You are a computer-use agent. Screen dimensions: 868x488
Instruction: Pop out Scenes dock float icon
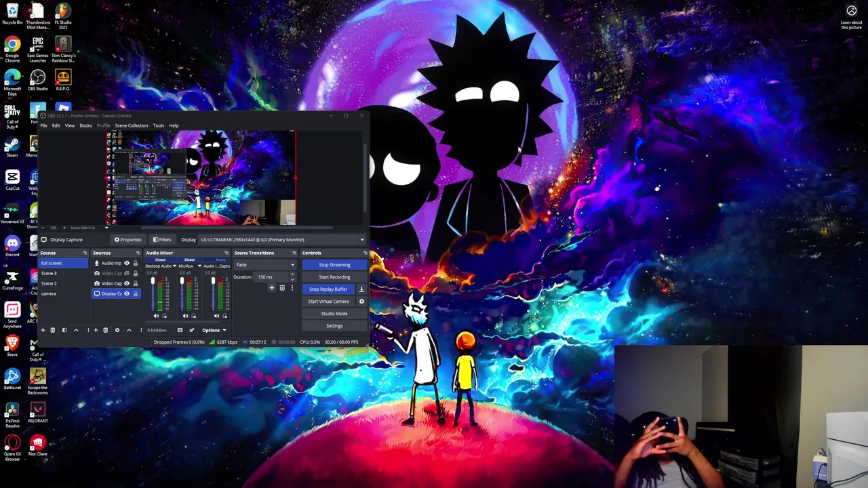tap(85, 253)
